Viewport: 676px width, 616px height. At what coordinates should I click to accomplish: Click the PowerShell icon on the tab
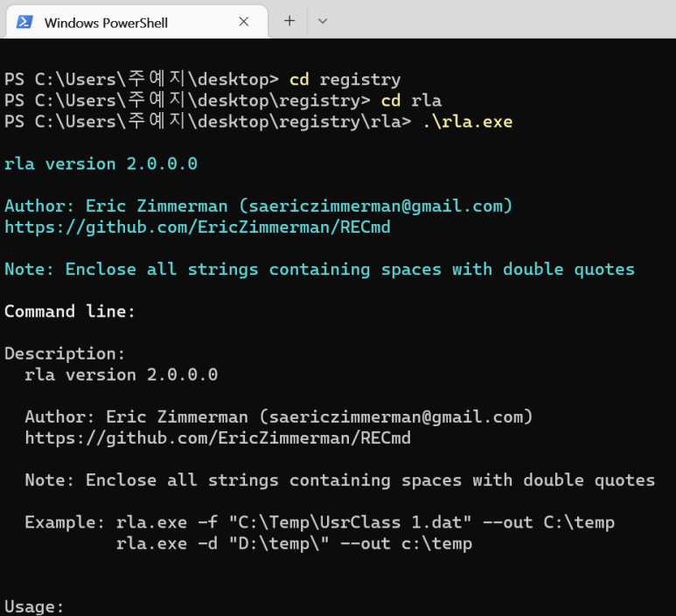click(24, 22)
